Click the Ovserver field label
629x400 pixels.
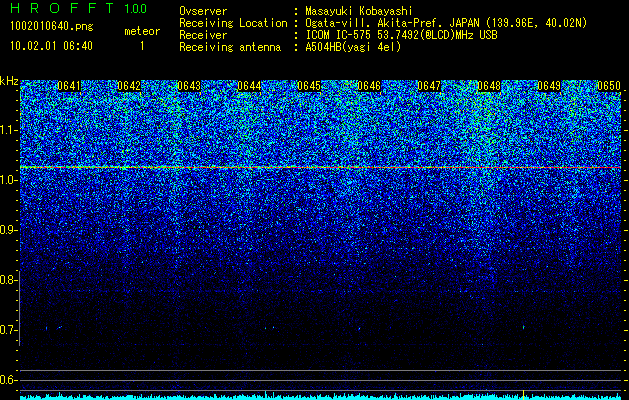[203, 11]
